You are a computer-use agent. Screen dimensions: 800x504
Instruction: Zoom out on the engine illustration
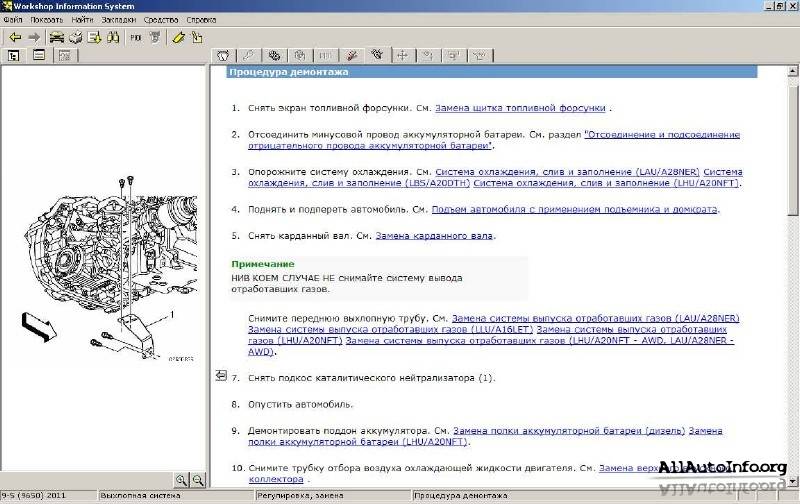[x=198, y=480]
